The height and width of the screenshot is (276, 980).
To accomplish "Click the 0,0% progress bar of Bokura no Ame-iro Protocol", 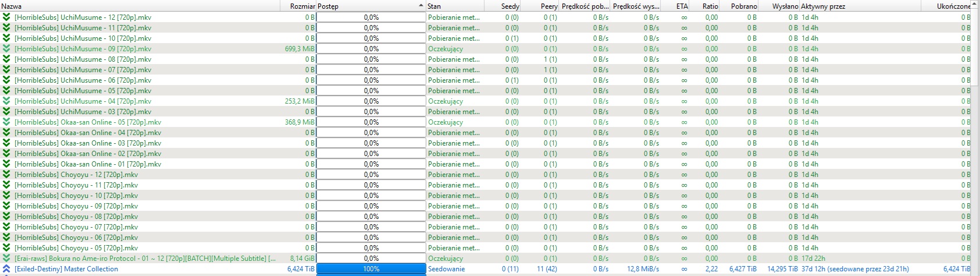I will (x=371, y=259).
